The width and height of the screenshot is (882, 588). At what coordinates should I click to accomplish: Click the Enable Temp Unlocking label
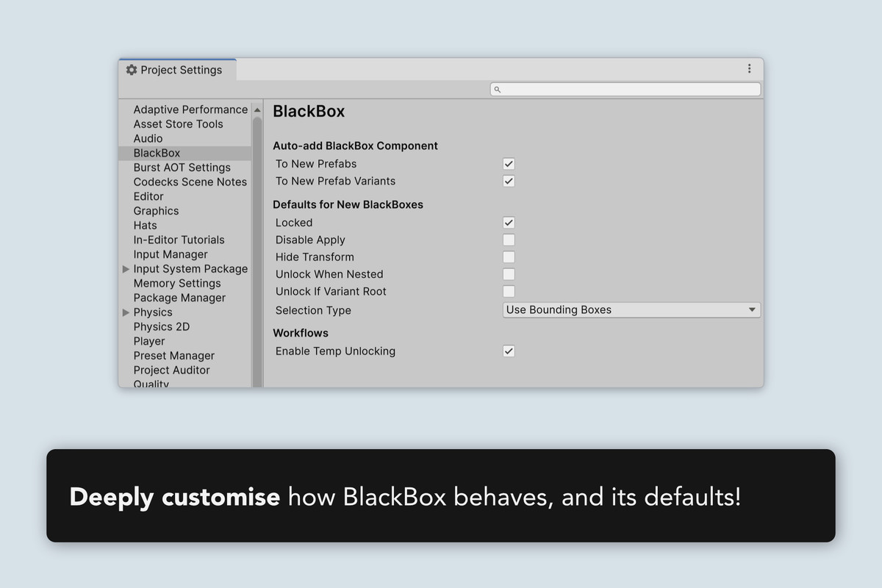[335, 351]
